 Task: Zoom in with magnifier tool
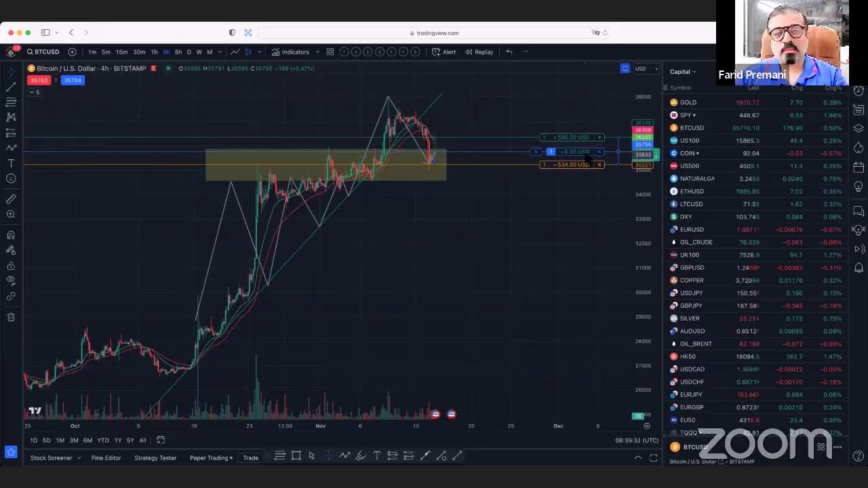click(x=11, y=215)
